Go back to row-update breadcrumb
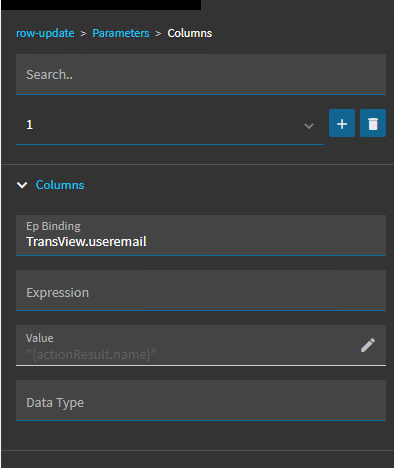The height and width of the screenshot is (468, 394). click(45, 33)
